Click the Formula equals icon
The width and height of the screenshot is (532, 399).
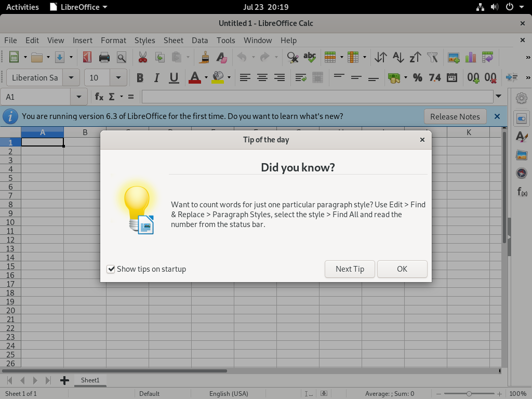(131, 97)
